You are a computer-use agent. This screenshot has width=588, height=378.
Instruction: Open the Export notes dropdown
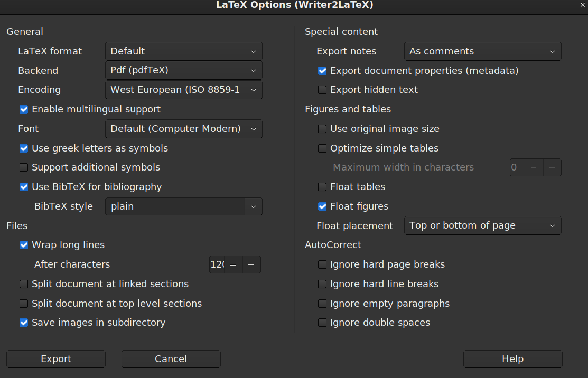(482, 51)
